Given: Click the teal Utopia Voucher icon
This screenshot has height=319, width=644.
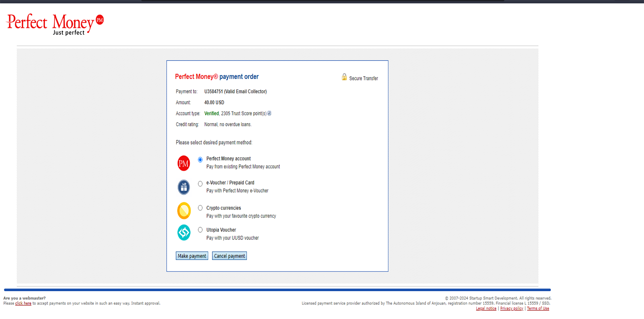Looking at the screenshot, I should pos(184,232).
